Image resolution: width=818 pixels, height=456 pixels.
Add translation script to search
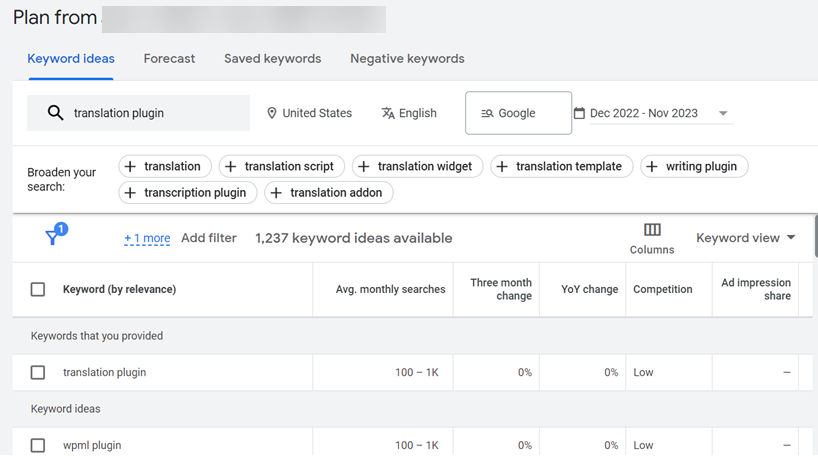tap(282, 166)
